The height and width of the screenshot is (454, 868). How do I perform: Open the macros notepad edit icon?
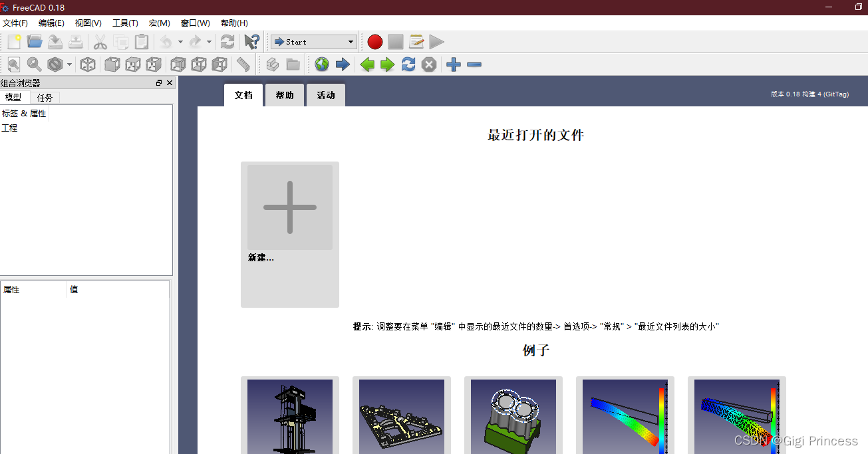point(416,42)
